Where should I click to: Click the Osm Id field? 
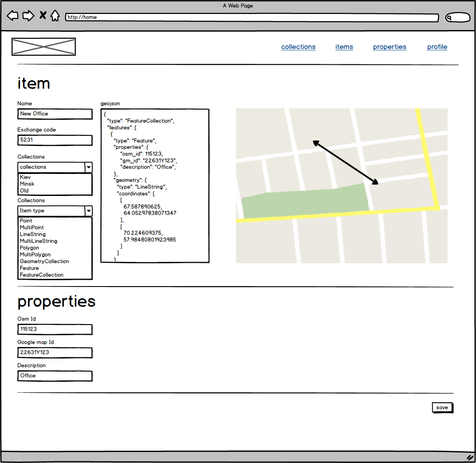[55, 330]
